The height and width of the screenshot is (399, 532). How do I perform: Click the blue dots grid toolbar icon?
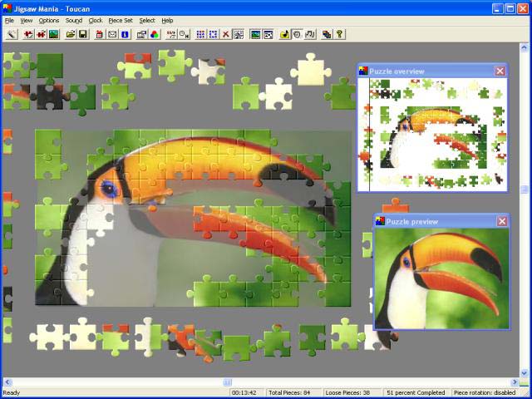201,34
